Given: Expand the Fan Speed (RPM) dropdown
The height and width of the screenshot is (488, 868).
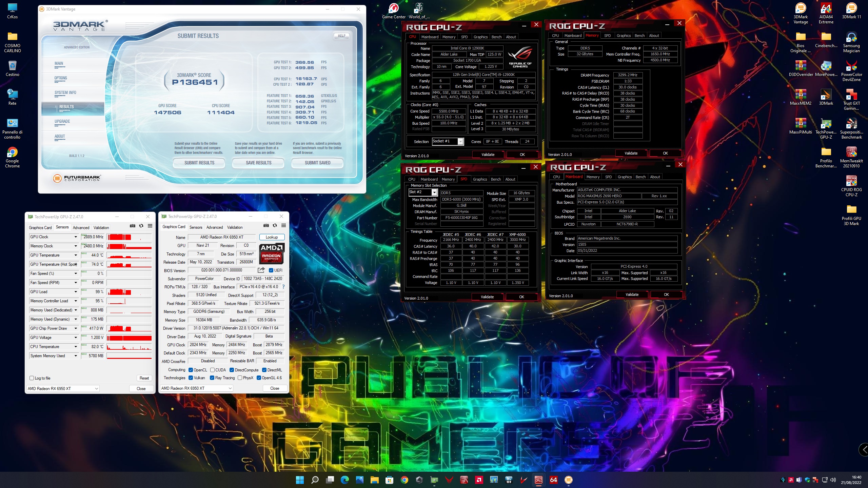Looking at the screenshot, I should point(76,283).
